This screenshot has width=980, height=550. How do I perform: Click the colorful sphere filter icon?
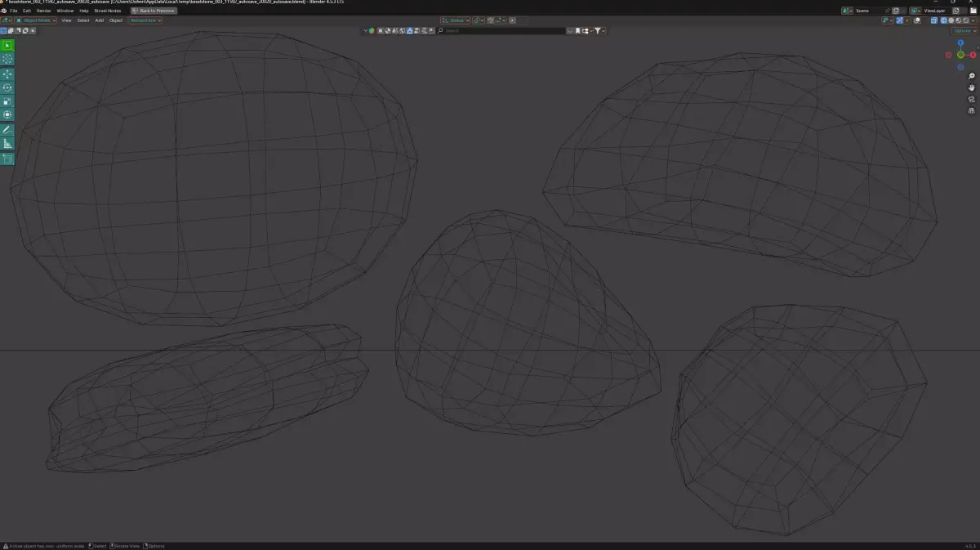point(372,31)
